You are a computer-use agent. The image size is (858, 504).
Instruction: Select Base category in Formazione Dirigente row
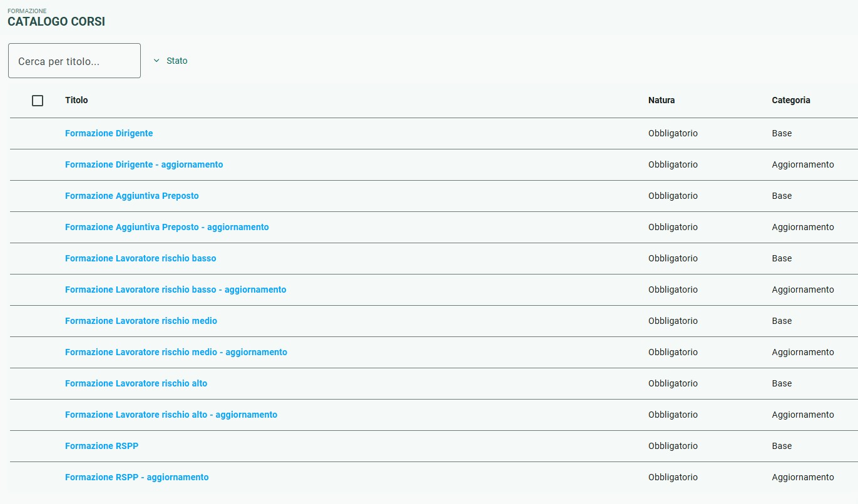[x=782, y=133]
